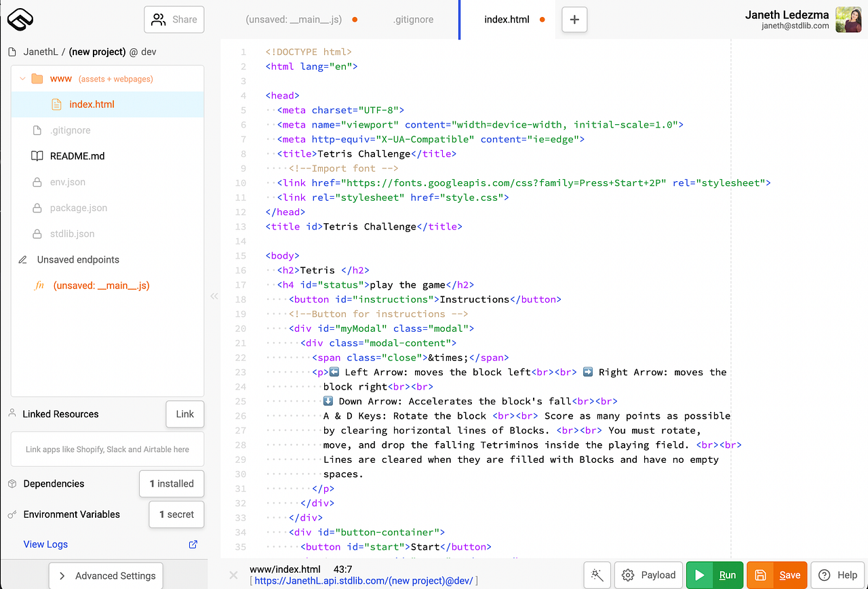Viewport: 868px width, 589px height.
Task: Click the key icon beside Environment Variables
Action: (x=12, y=514)
